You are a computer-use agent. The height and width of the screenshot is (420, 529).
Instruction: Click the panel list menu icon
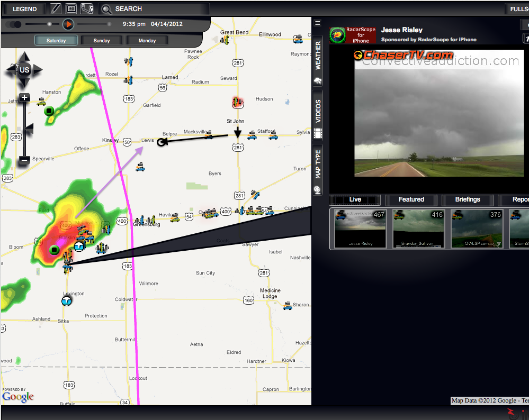pos(318,23)
